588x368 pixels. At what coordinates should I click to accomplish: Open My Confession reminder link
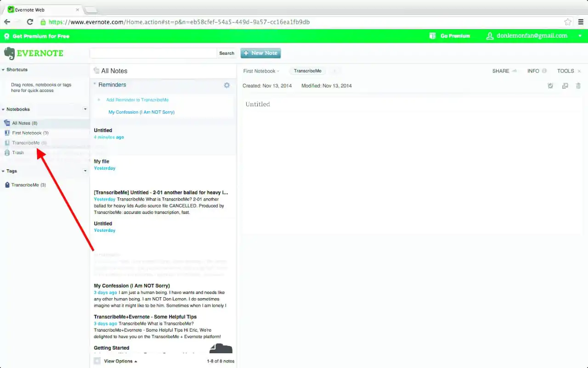[141, 112]
